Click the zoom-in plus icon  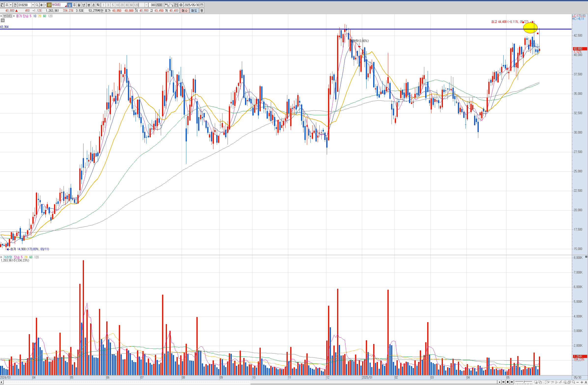pos(582,382)
